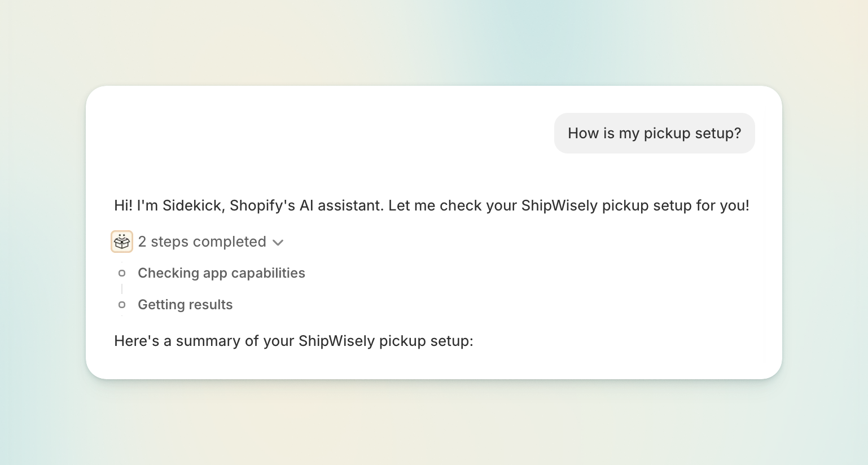Collapse steps using the chevron arrow
This screenshot has width=868, height=465.
point(278,243)
